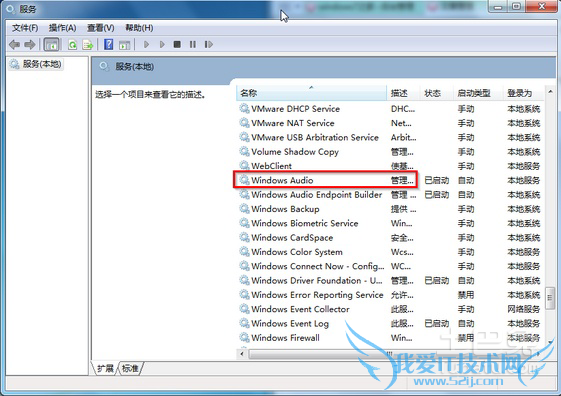Click the gear icon beside Windows CardSpace
Image resolution: width=561 pixels, height=396 pixels.
(244, 237)
